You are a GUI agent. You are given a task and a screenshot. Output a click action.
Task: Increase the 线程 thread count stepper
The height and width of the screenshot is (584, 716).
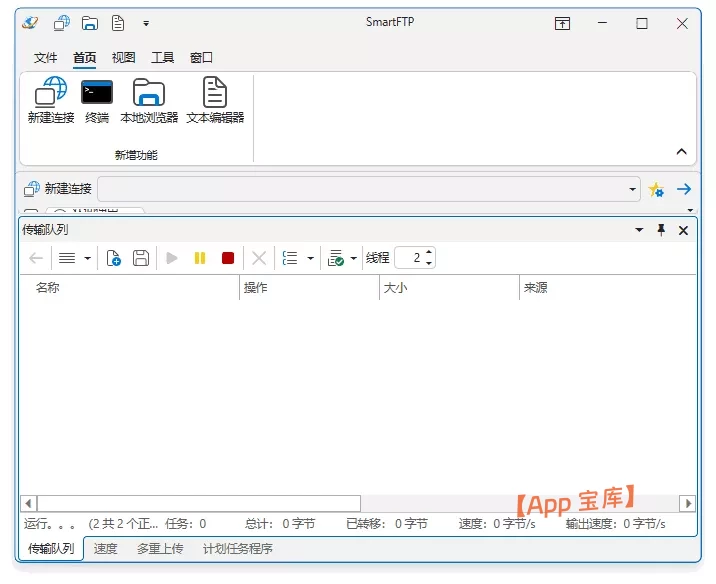click(429, 253)
